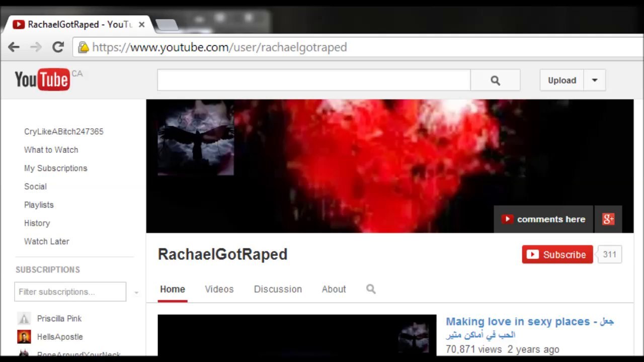This screenshot has height=362, width=644.
Task: Go to What to Watch
Action: click(51, 150)
